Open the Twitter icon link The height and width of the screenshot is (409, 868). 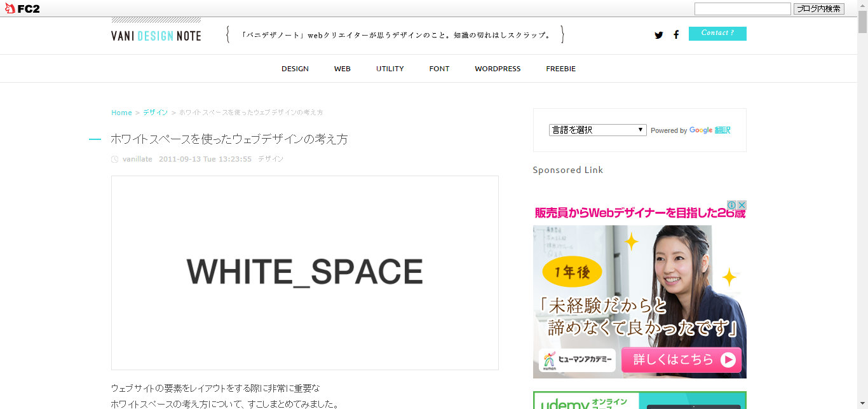[x=658, y=35]
